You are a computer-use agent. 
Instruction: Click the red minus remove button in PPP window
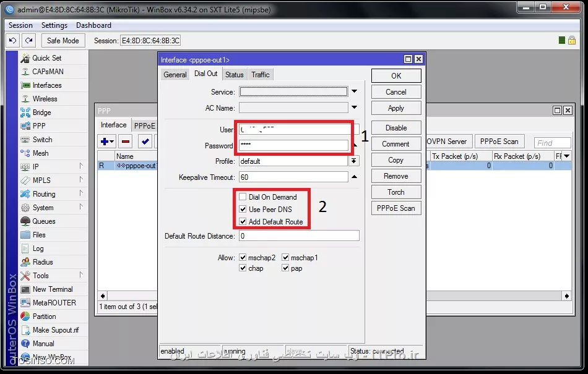126,142
